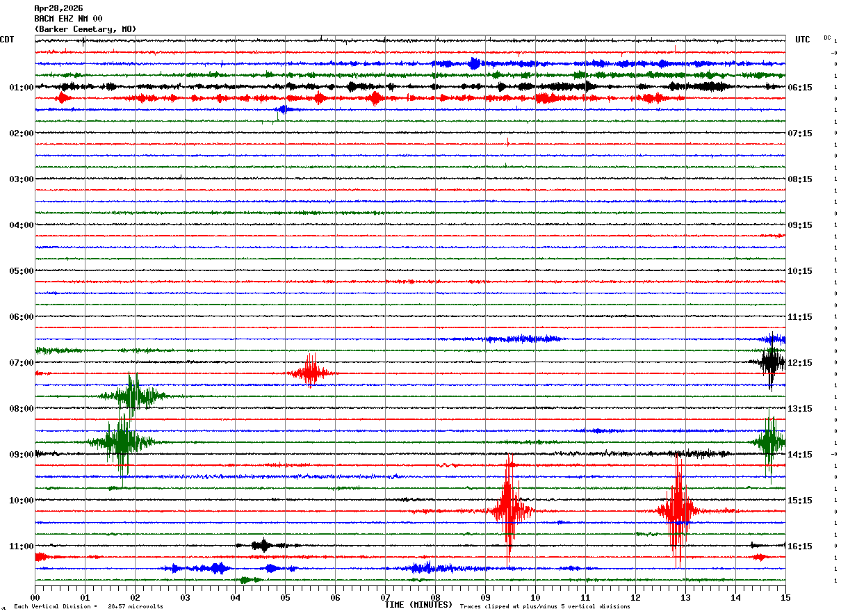Click the 06:15 UTC time label

click(x=799, y=88)
